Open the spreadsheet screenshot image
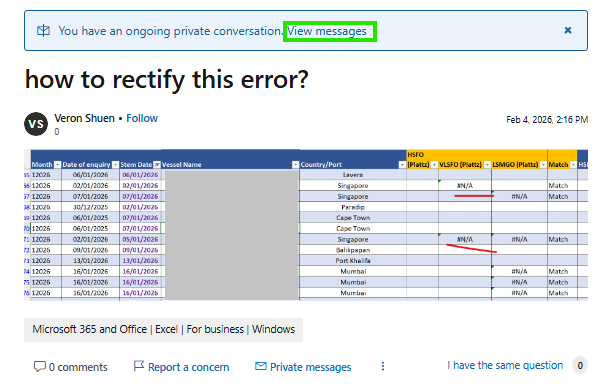Viewport: 598px width, 389px height. (306, 225)
